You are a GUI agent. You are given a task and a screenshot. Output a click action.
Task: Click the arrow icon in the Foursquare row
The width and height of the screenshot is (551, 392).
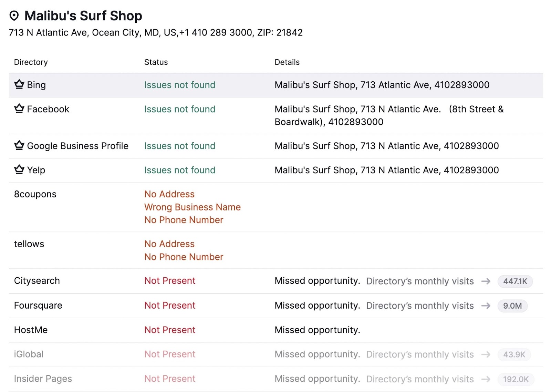[486, 306]
